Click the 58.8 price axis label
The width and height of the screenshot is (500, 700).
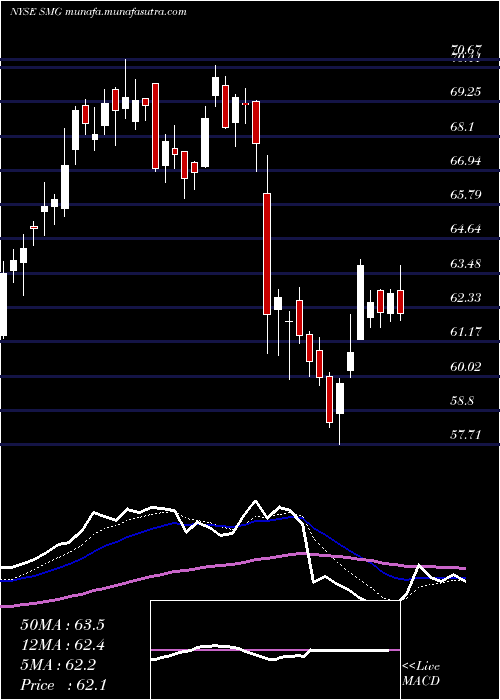click(x=462, y=401)
